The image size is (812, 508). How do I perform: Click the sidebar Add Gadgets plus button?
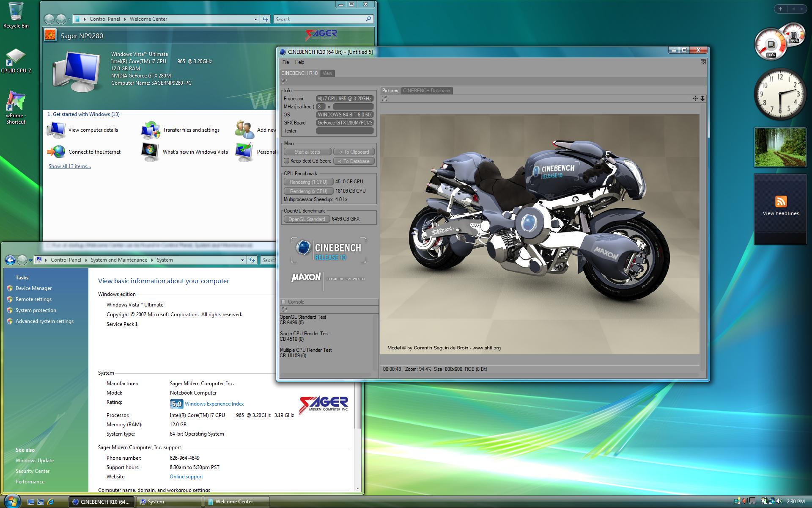pyautogui.click(x=780, y=9)
